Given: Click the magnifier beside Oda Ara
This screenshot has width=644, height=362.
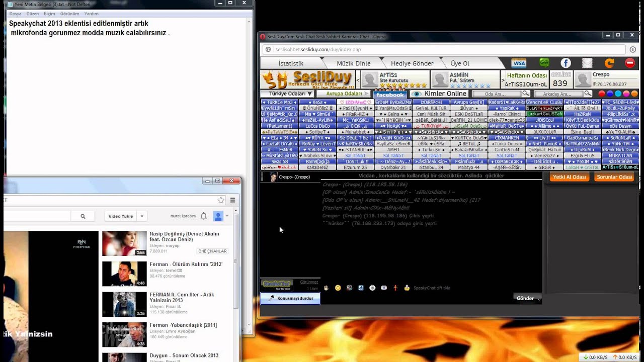Looking at the screenshot, I should [x=525, y=94].
